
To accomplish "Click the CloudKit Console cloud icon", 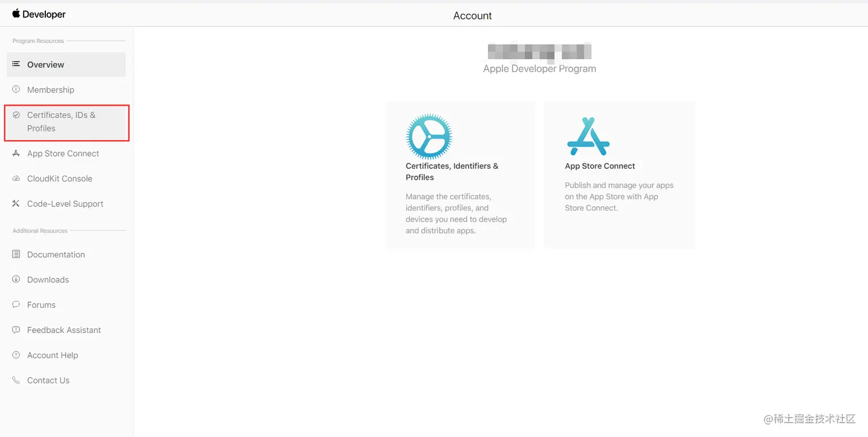I will click(16, 179).
